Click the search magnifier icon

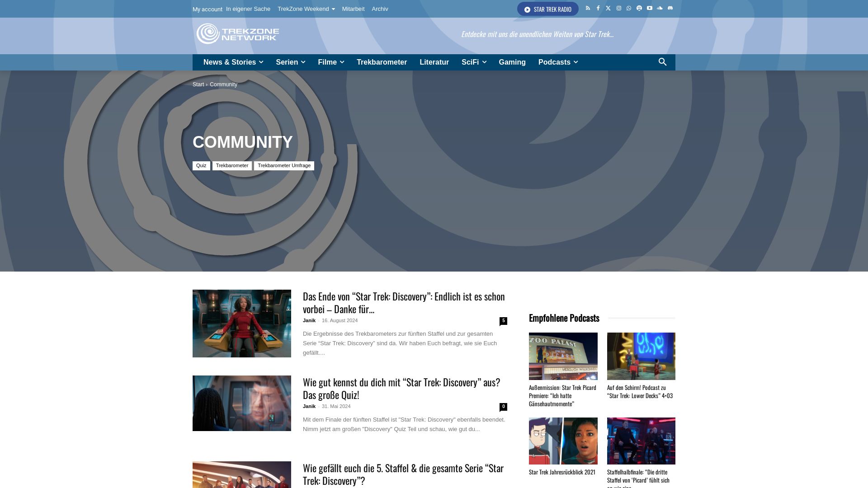pos(662,62)
